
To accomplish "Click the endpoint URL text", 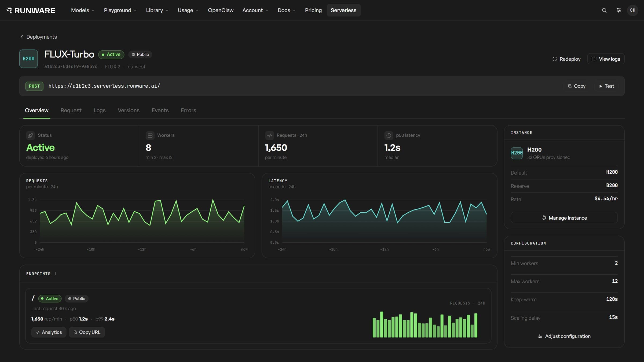I will click(x=104, y=86).
